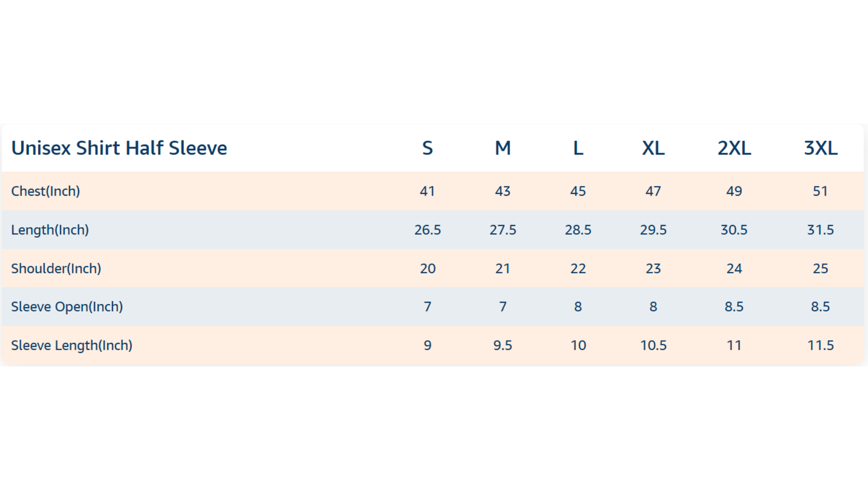Click sleeve length value 11.5 for 3XL
The image size is (868, 488).
coord(820,345)
